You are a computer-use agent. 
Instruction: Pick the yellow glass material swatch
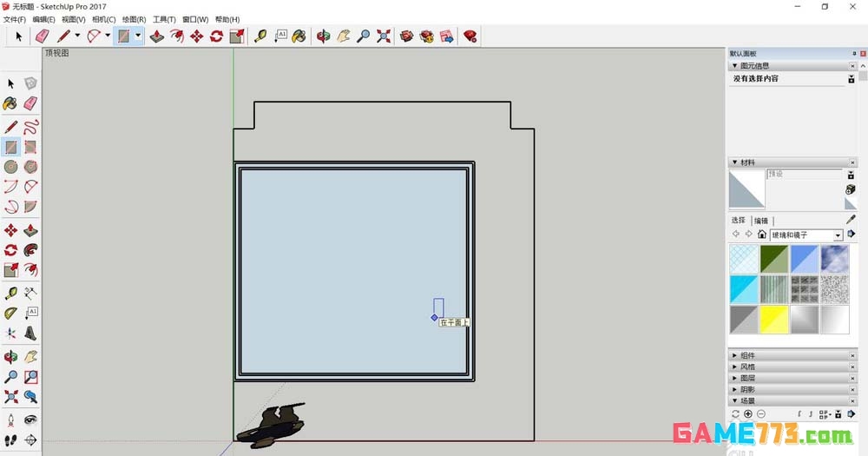pyautogui.click(x=774, y=320)
